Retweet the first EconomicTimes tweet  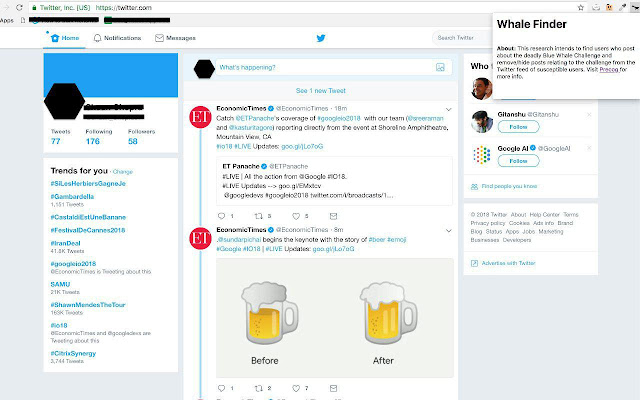[258, 216]
